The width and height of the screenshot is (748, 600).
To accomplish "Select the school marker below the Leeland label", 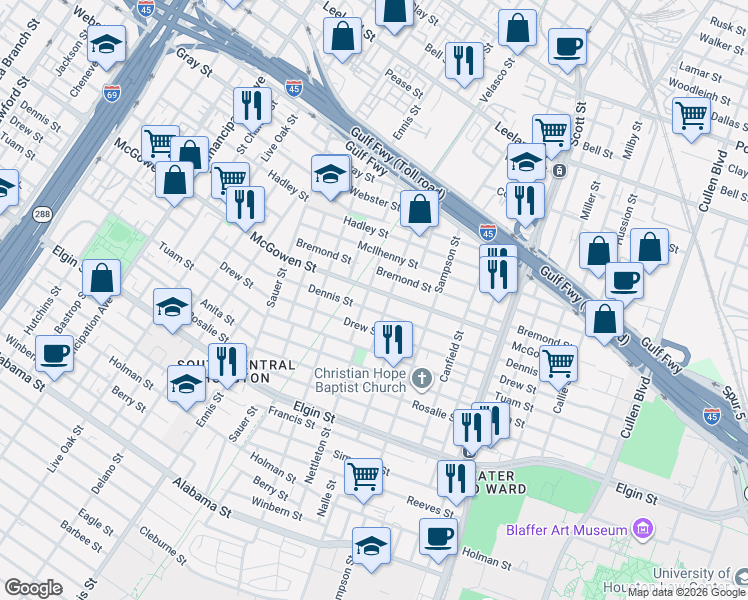I will click(x=527, y=162).
